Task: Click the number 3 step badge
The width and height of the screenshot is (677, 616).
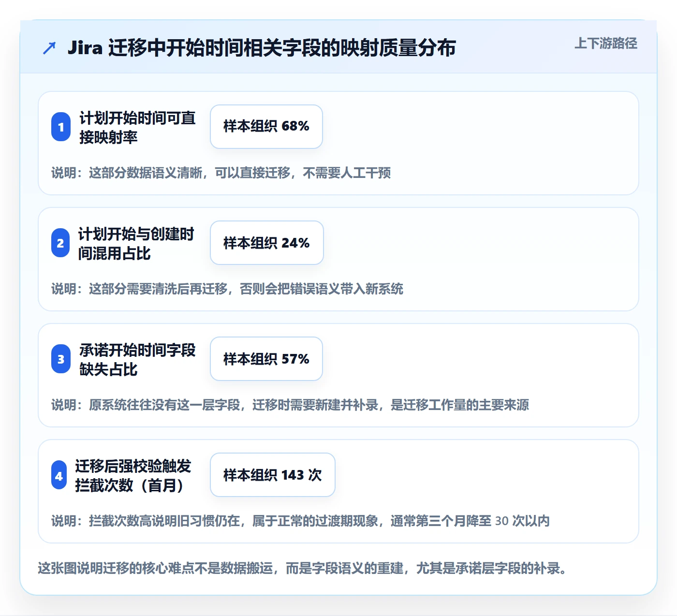Action: (61, 359)
